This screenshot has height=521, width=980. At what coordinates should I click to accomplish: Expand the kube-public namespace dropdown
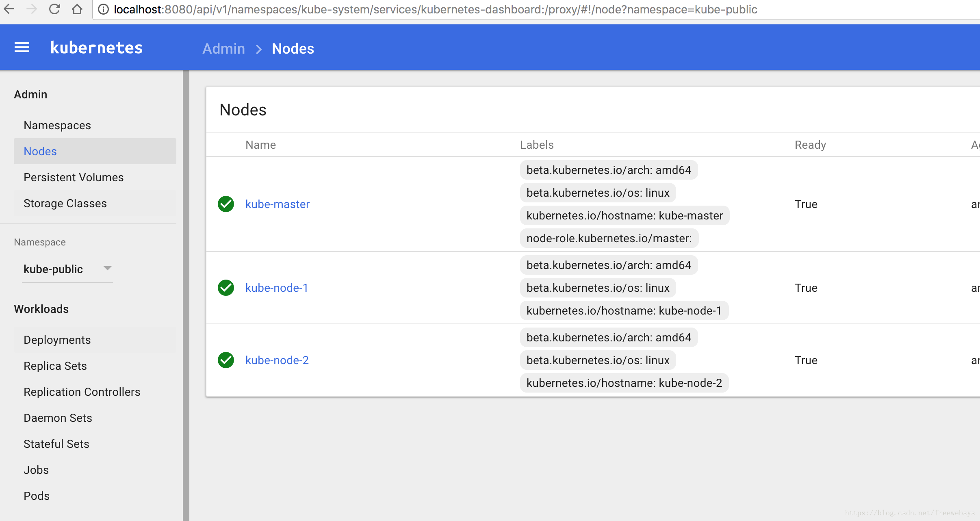53,269
